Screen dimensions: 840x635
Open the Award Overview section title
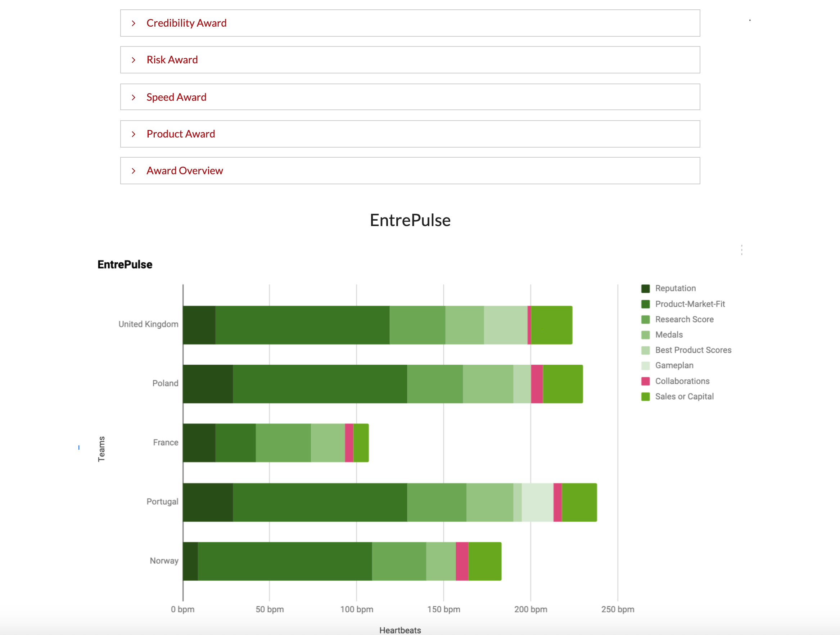[185, 171]
